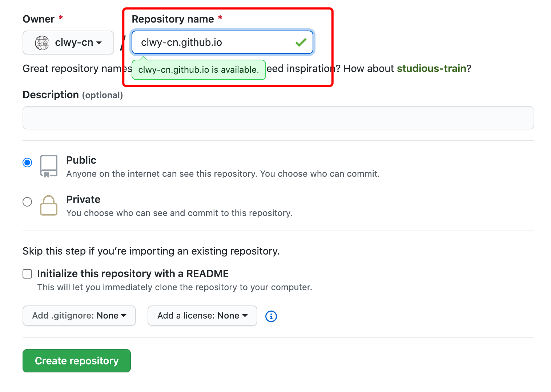Image resolution: width=551 pixels, height=392 pixels.
Task: Click the Public repository book icon
Action: pyautogui.click(x=49, y=166)
